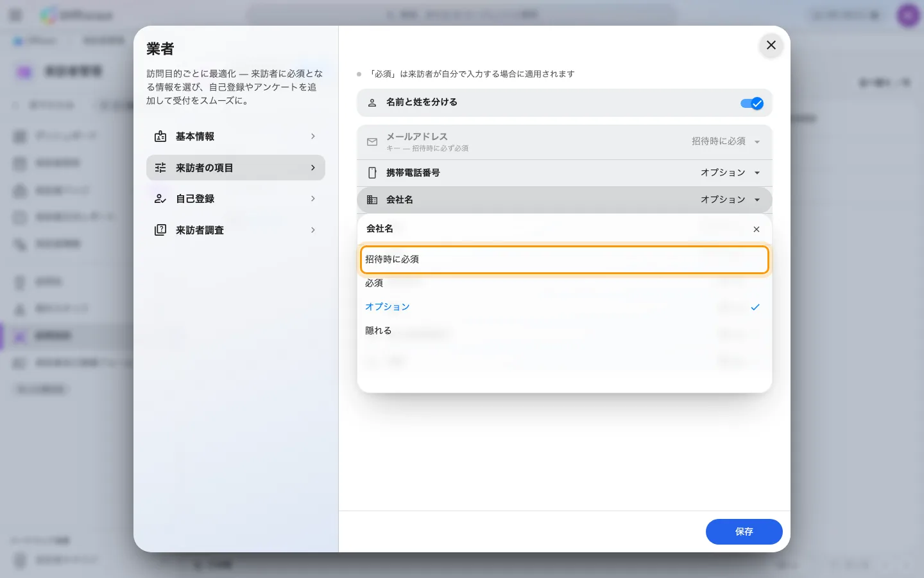Image resolution: width=924 pixels, height=578 pixels.
Task: Toggle the 名前と姓を分ける switch off
Action: pyautogui.click(x=751, y=103)
